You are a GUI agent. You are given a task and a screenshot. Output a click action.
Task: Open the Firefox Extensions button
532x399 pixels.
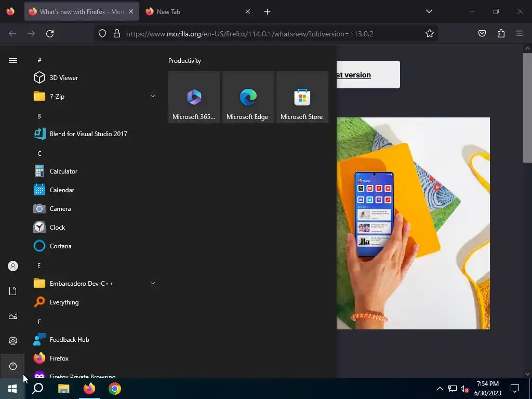501,34
